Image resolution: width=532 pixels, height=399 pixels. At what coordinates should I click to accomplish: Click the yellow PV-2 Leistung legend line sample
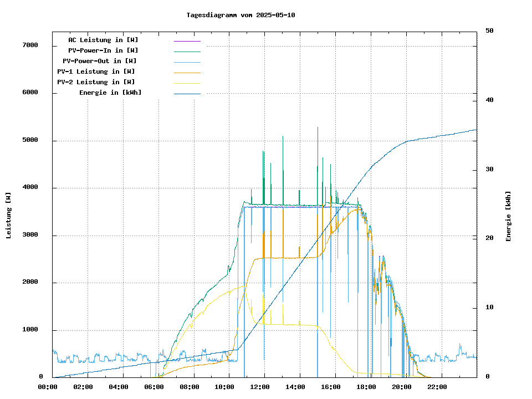(x=187, y=83)
